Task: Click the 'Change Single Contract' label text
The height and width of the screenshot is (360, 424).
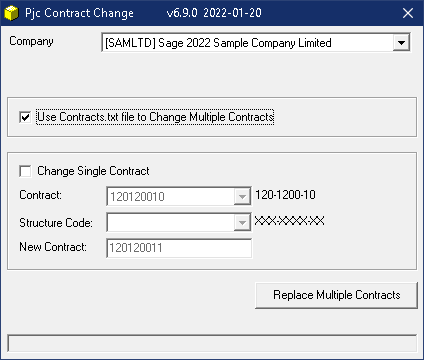Action: click(x=93, y=171)
